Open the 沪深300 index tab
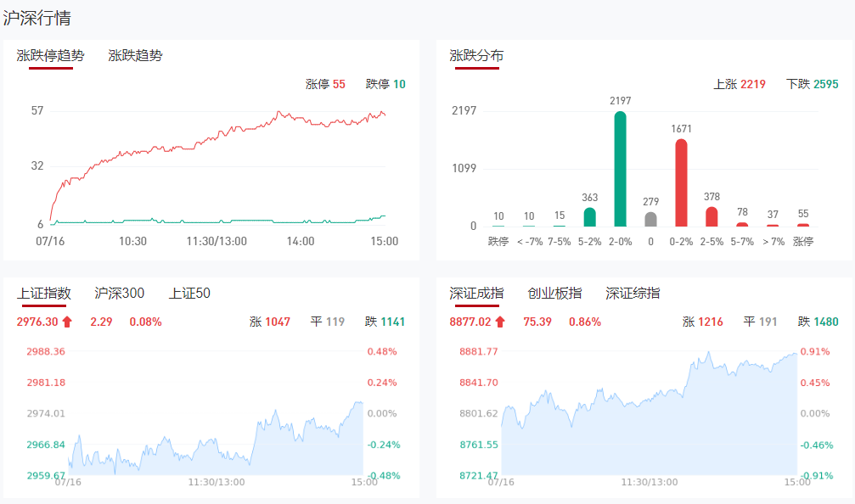 [119, 294]
